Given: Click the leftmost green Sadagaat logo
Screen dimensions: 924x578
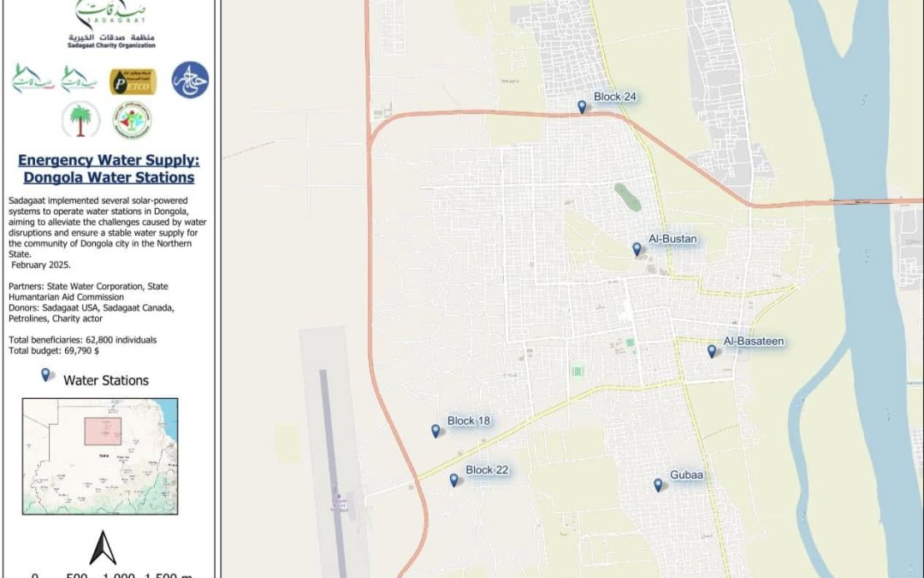Looking at the screenshot, I should pyautogui.click(x=33, y=79).
